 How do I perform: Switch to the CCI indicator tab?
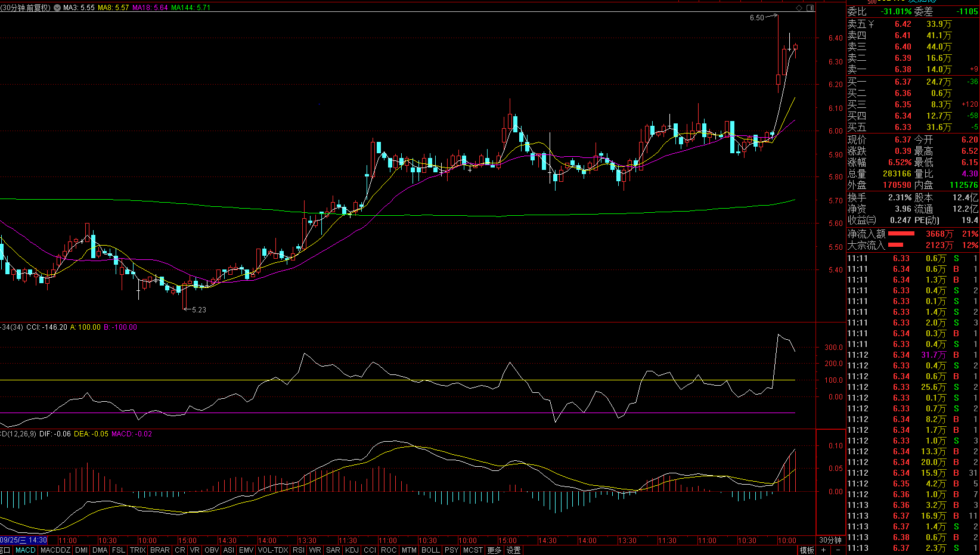tap(370, 550)
